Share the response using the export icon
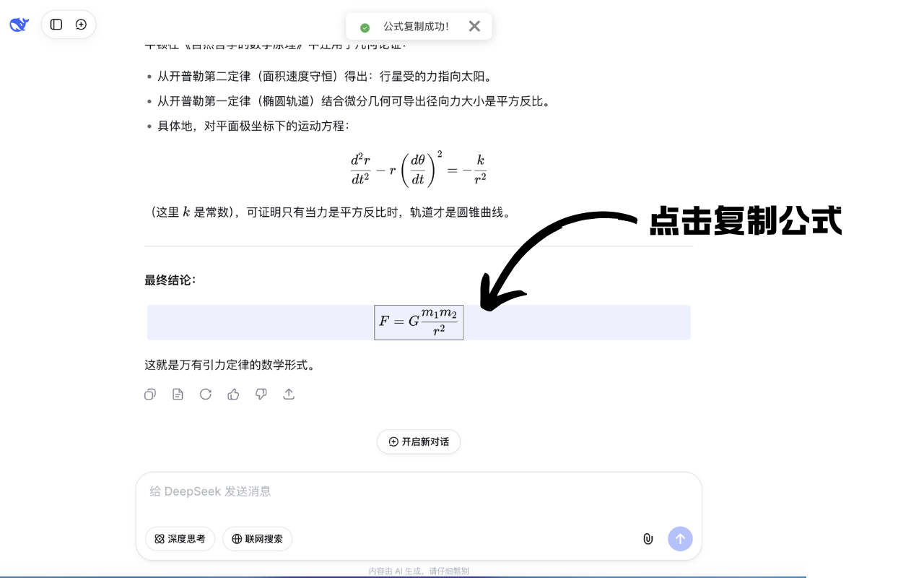Screen dimensions: 924x578 click(289, 394)
